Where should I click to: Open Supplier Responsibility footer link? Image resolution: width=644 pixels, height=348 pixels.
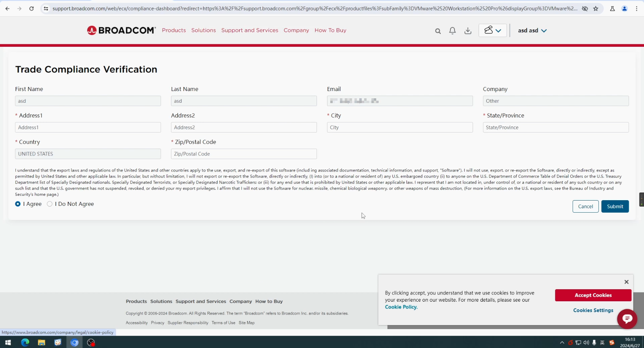[x=188, y=323]
